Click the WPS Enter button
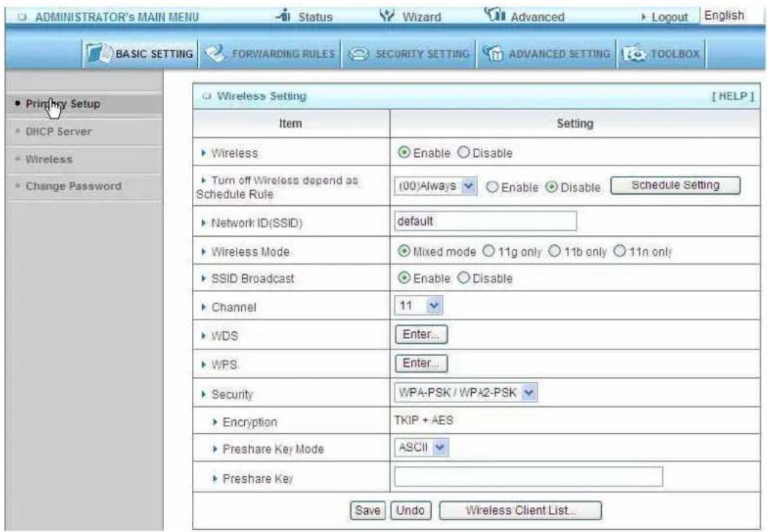The width and height of the screenshot is (768, 532). point(421,363)
